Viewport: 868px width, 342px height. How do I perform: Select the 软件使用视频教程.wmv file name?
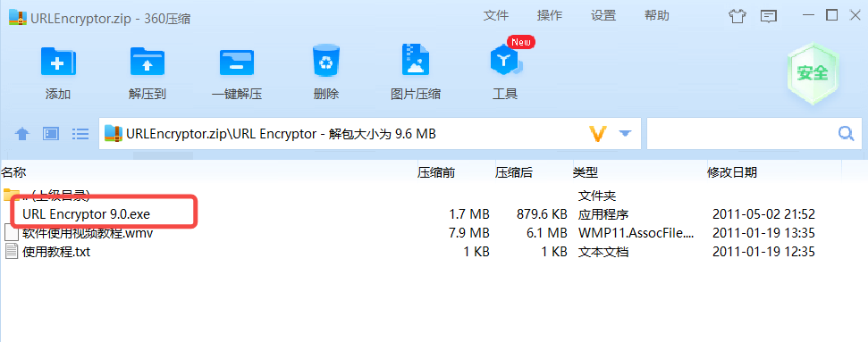[88, 234]
